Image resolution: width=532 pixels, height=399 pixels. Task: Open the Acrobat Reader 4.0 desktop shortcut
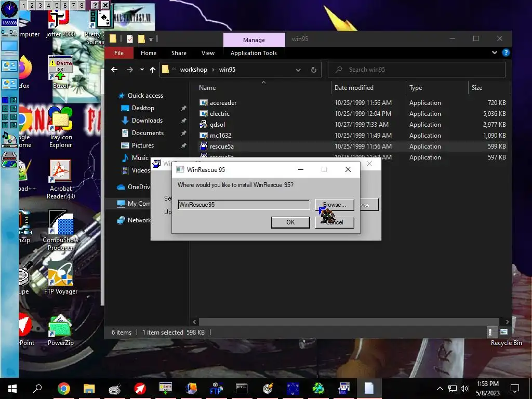pos(60,180)
